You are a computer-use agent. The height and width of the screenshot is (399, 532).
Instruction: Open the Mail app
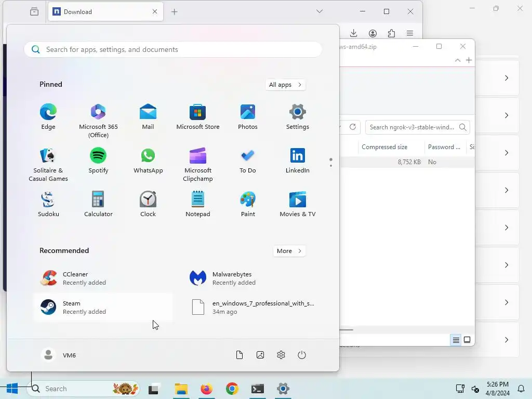click(148, 117)
